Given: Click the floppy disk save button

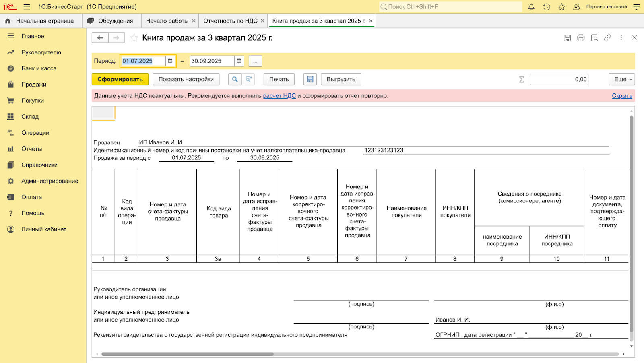Looking at the screenshot, I should coord(310,79).
